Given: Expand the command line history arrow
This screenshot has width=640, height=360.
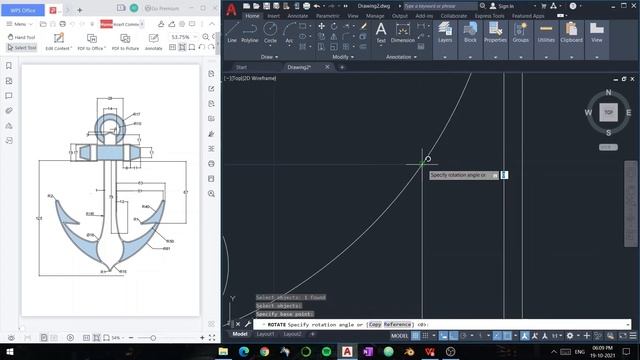Looking at the screenshot, I should tap(628, 324).
